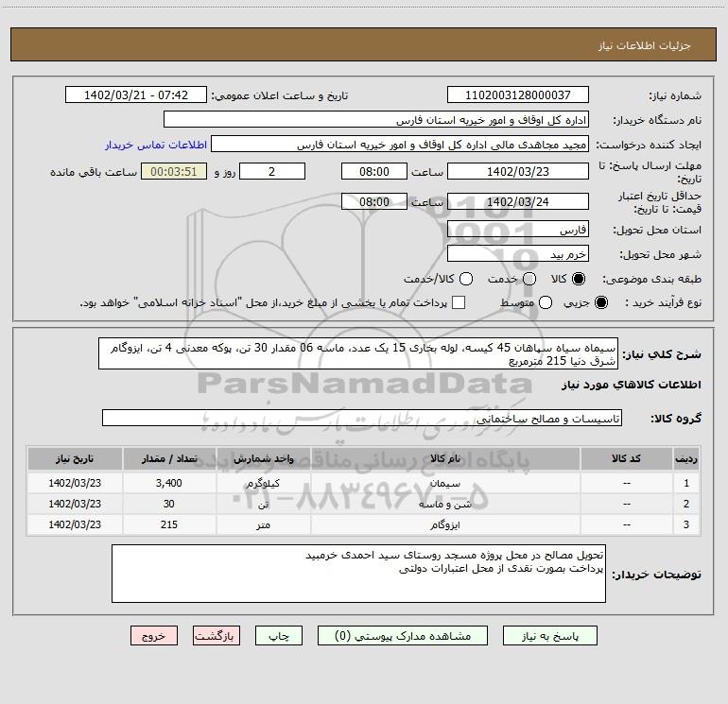Image resolution: width=728 pixels, height=704 pixels.
Task: Click page header جزئیات اطلاعات نیاز
Action: tap(645, 45)
